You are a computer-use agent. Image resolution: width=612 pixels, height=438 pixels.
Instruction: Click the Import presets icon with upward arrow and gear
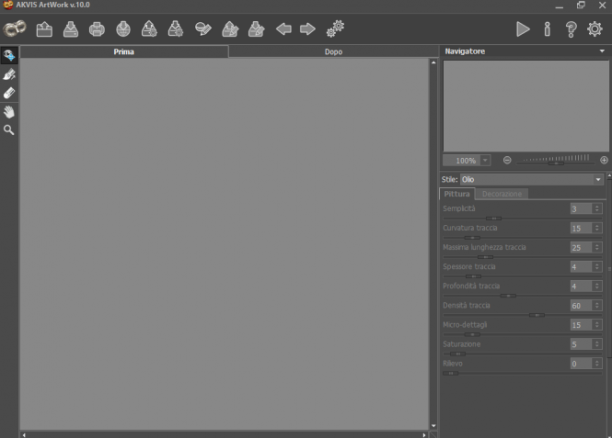[x=149, y=29]
